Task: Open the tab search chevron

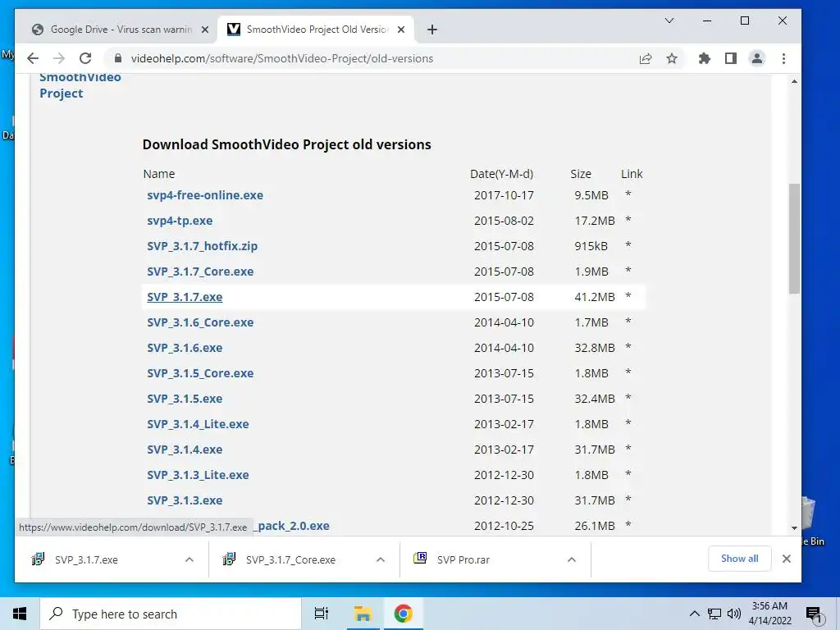Action: [669, 21]
